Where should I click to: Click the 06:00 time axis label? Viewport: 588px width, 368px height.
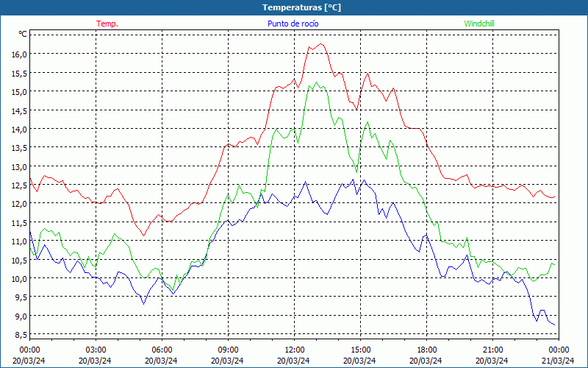(162, 350)
